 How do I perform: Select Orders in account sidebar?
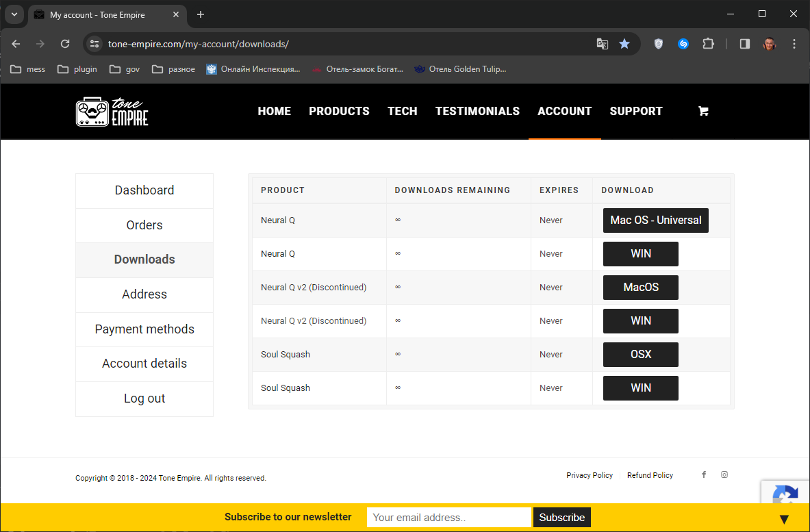click(x=144, y=225)
